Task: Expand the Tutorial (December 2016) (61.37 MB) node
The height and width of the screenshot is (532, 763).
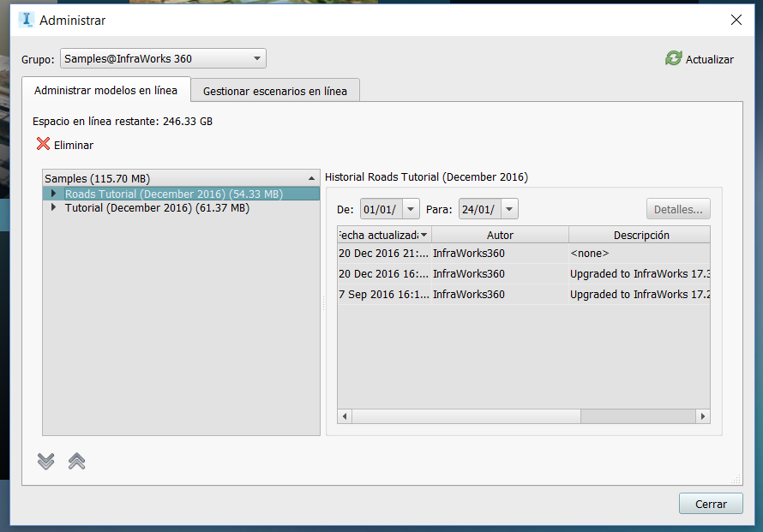Action: (x=53, y=207)
